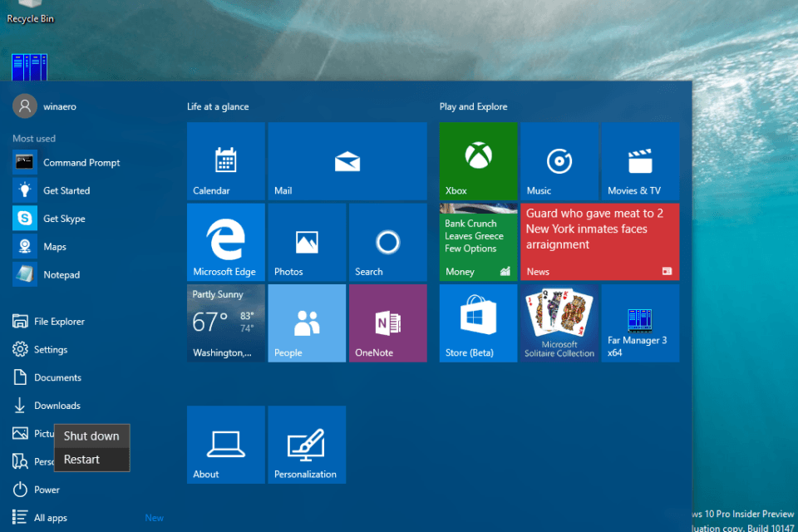Select Shut down from the power menu
The image size is (798, 532).
pos(91,436)
